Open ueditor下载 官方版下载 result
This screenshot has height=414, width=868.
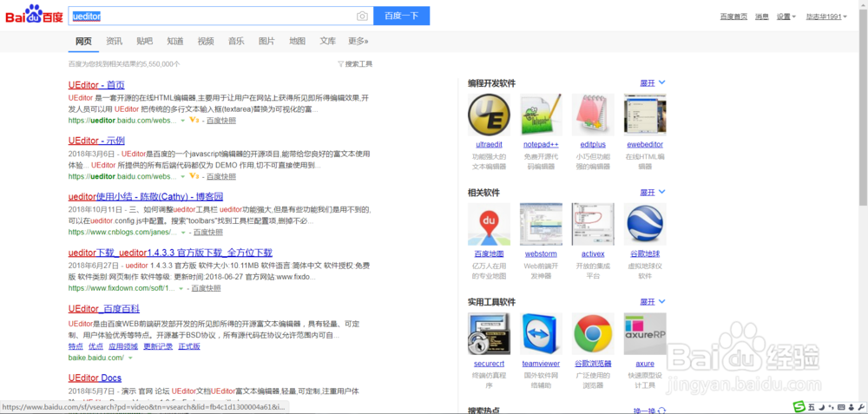(170, 253)
